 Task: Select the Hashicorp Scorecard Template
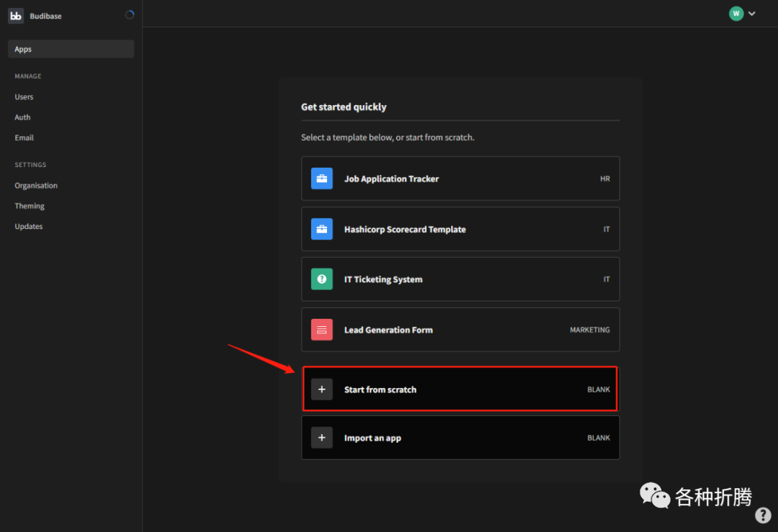click(460, 229)
